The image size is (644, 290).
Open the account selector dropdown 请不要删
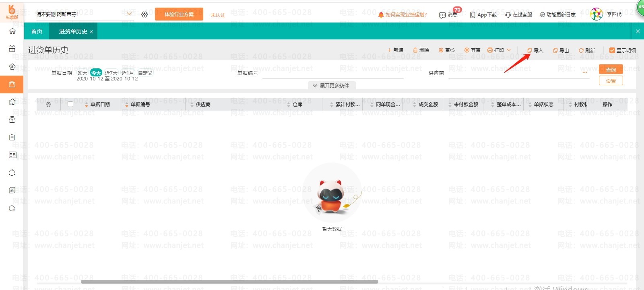tap(84, 14)
